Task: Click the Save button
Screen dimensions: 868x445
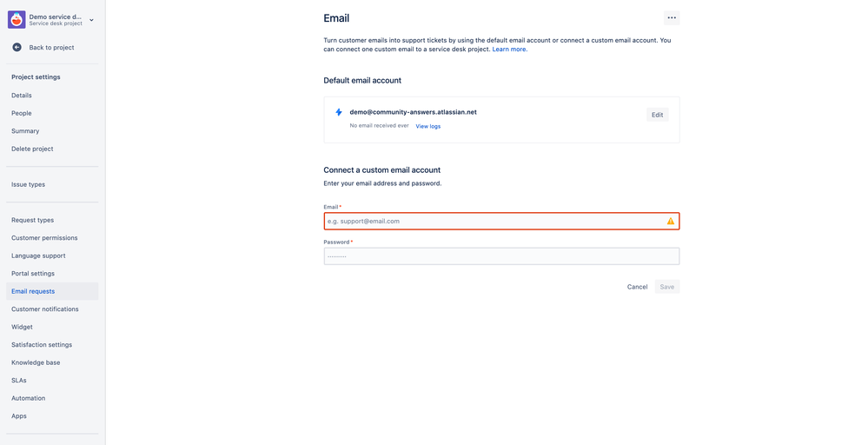Action: pos(667,287)
